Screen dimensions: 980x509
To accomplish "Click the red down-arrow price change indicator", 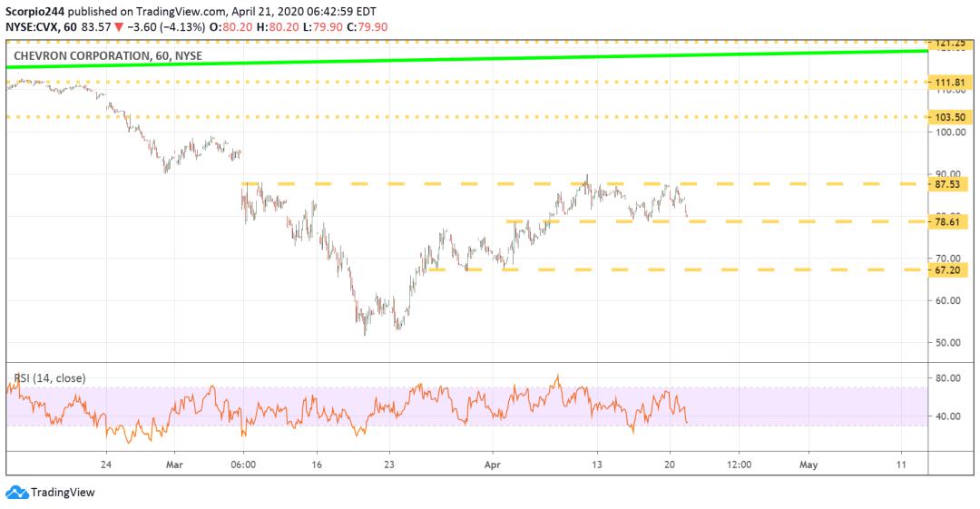I will tap(119, 27).
